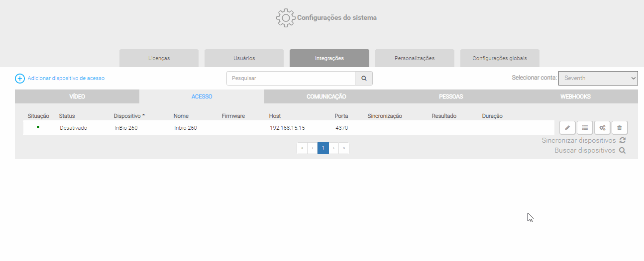
Task: Select the Personalizações tab
Action: [415, 58]
